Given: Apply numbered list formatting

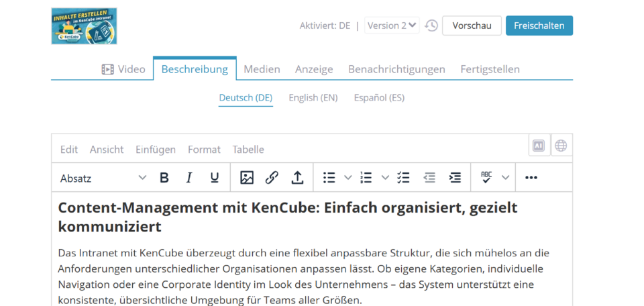Looking at the screenshot, I should pyautogui.click(x=366, y=177).
